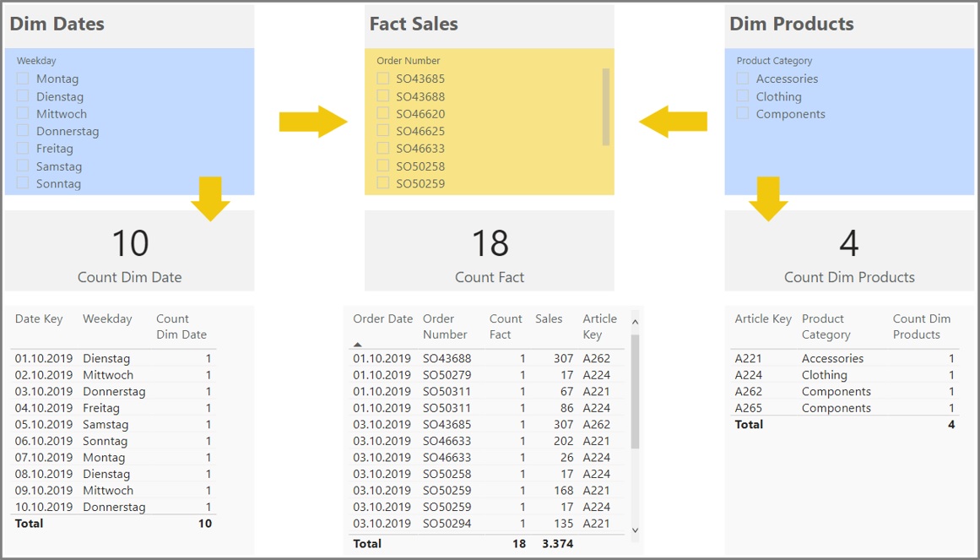Check the Montag weekday checkbox
The width and height of the screenshot is (980, 560).
click(21, 79)
